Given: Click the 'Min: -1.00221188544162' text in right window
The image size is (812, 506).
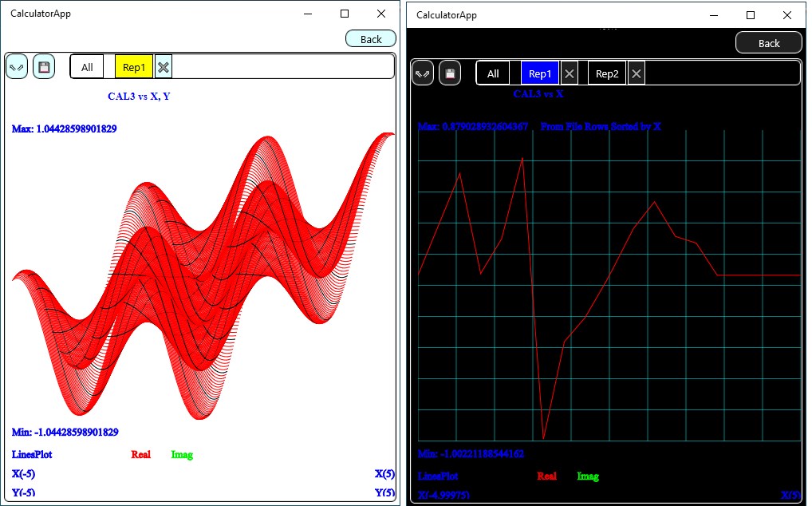Looking at the screenshot, I should tap(471, 453).
